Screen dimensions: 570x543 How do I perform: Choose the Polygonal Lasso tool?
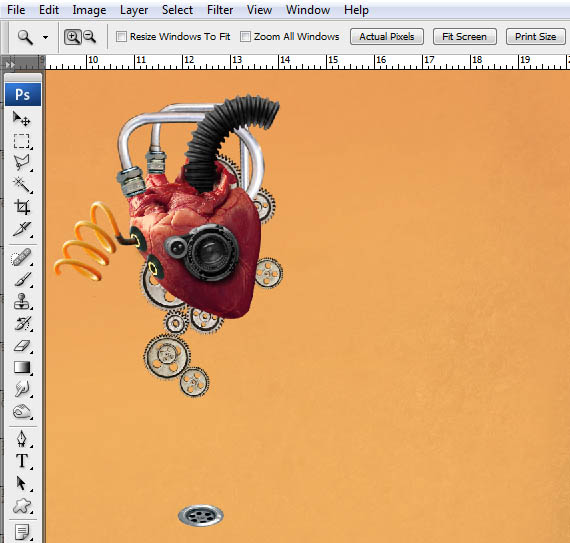pos(21,162)
